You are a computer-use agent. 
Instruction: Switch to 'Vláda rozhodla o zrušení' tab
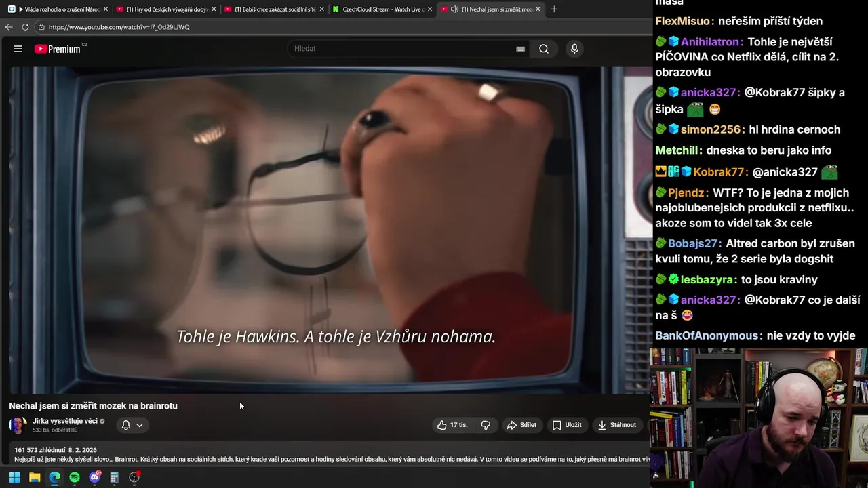[x=58, y=9]
